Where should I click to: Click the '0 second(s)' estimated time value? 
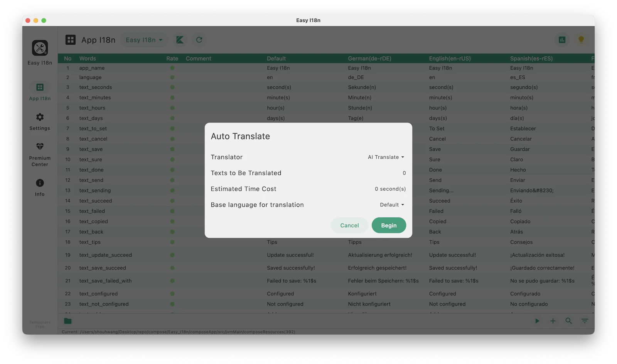coord(390,189)
